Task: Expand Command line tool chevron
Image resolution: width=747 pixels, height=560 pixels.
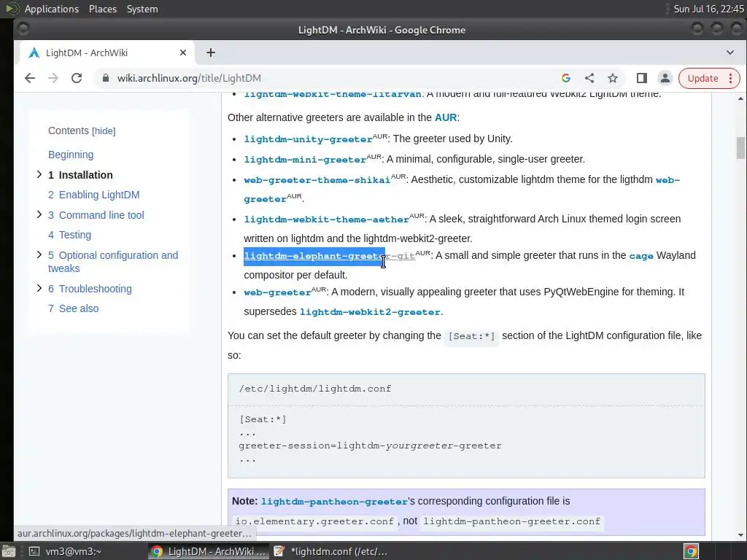Action: coord(39,215)
